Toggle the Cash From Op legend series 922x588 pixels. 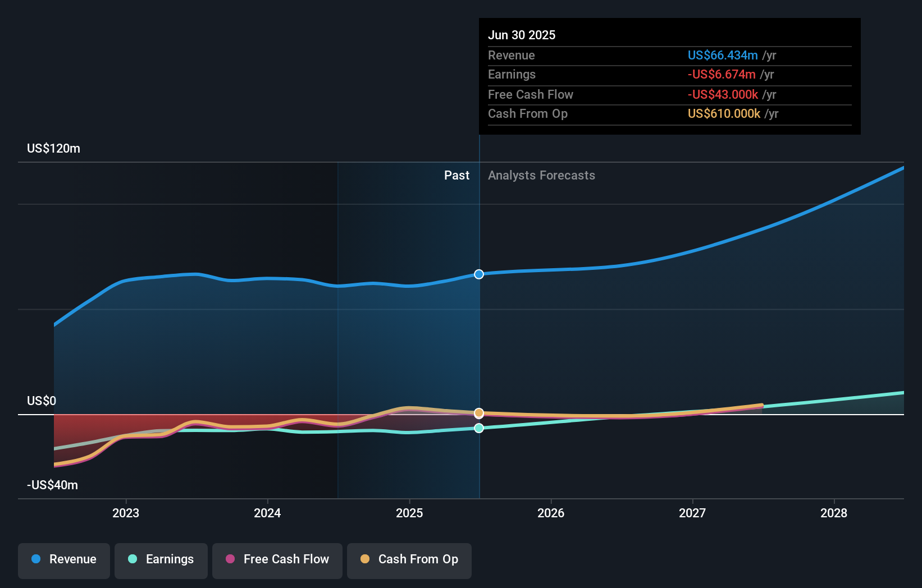409,561
